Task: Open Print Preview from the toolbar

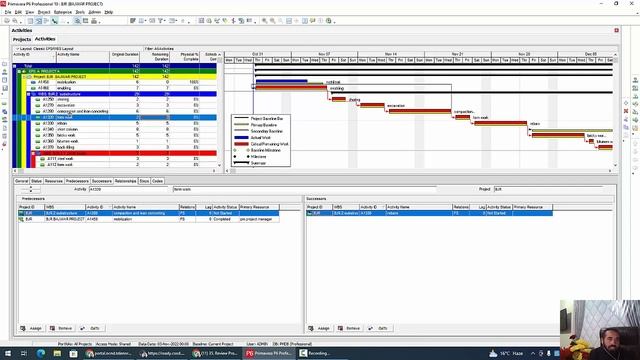Action: point(15,21)
